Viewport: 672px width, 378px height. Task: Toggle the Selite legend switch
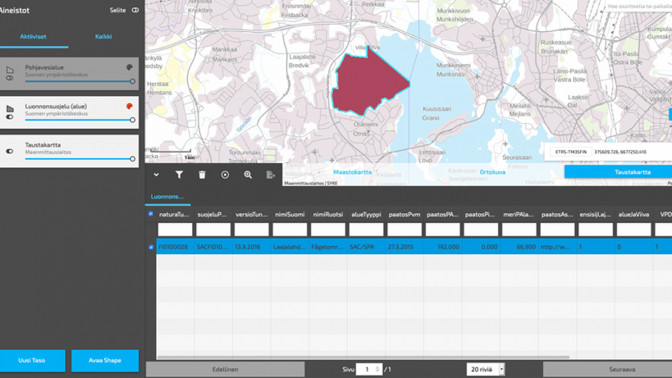point(135,10)
